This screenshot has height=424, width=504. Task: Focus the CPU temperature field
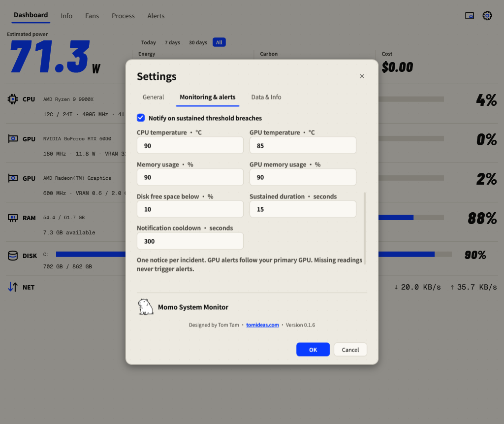190,145
